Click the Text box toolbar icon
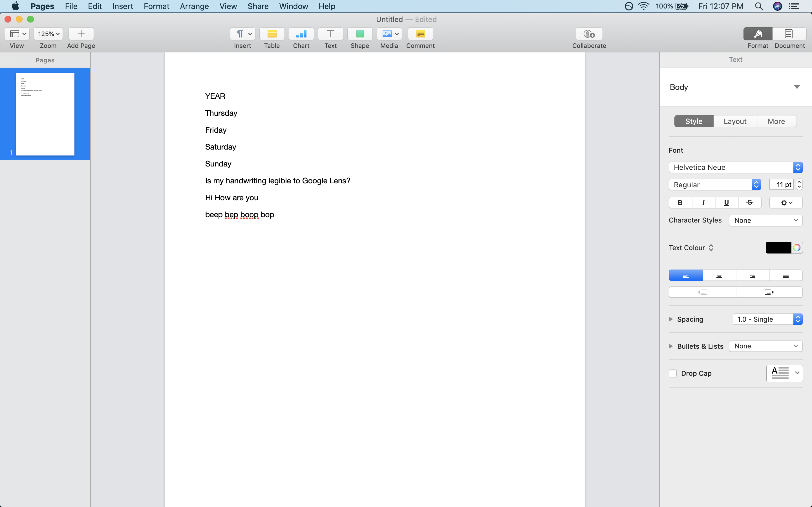812x507 pixels. pos(330,34)
